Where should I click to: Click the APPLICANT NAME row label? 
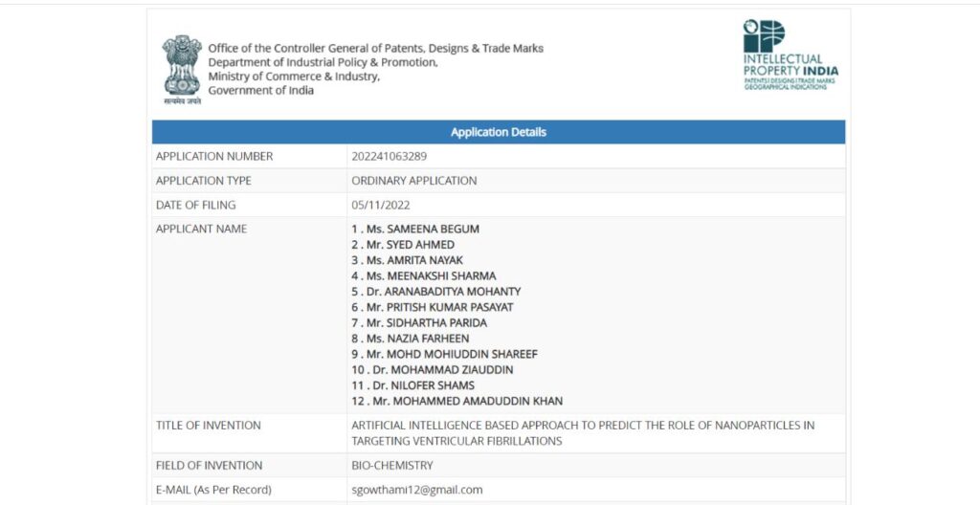tap(201, 230)
